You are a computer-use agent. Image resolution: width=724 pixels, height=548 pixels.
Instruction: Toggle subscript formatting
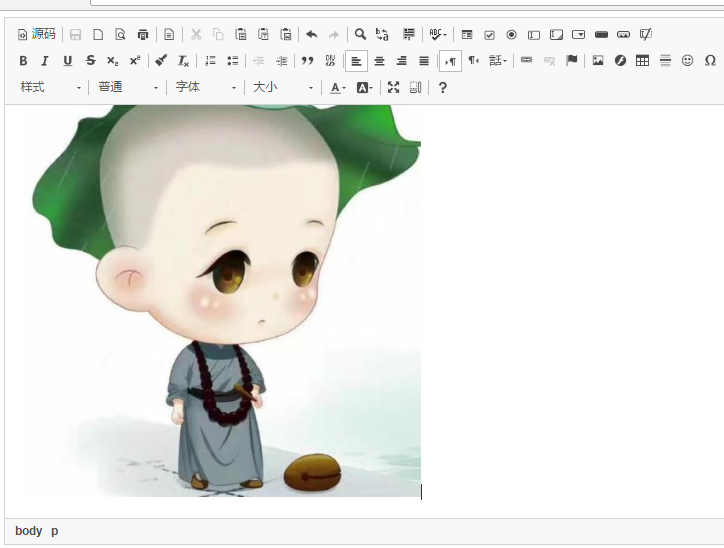click(112, 61)
